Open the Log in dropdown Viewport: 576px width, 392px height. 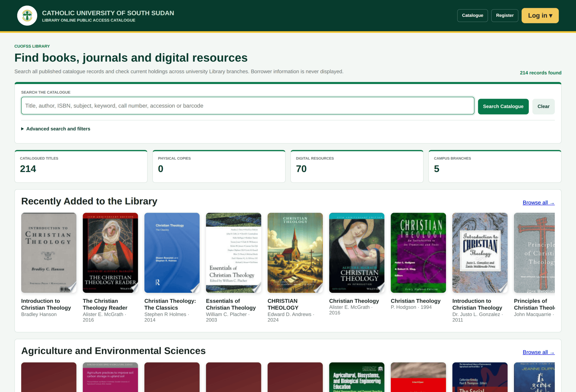coord(540,16)
